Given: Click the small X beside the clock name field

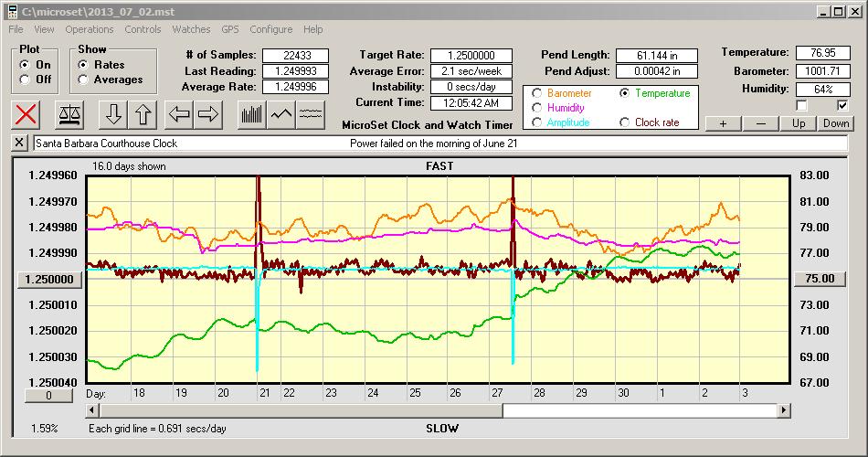Looking at the screenshot, I should click(x=19, y=143).
